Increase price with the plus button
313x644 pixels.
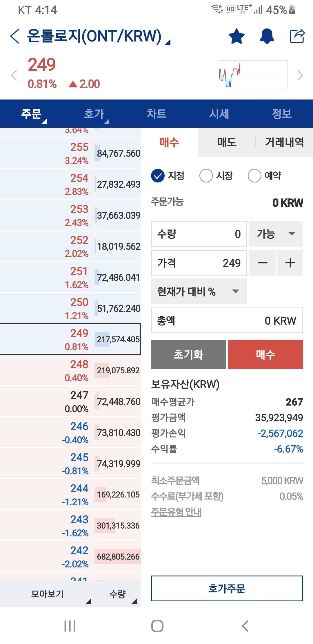[290, 263]
